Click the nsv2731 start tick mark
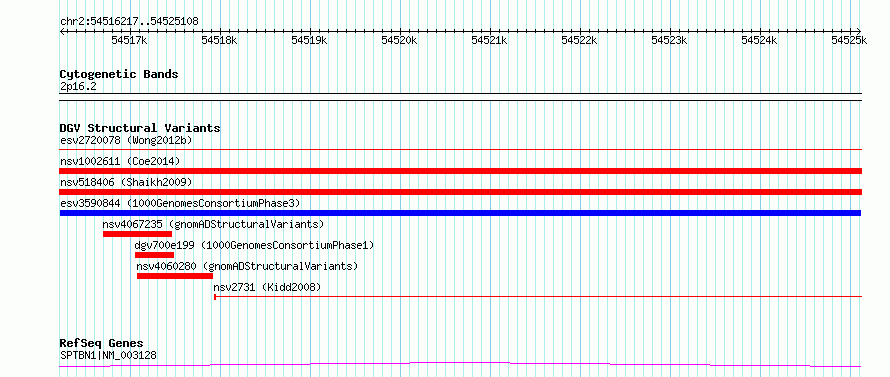This screenshot has width=890, height=377. (x=215, y=296)
